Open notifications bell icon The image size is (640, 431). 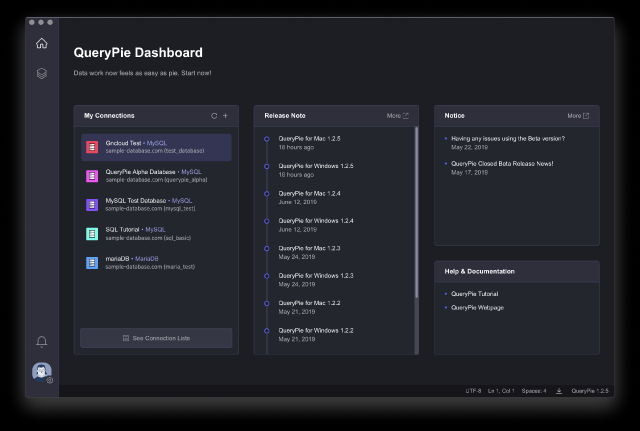point(42,341)
